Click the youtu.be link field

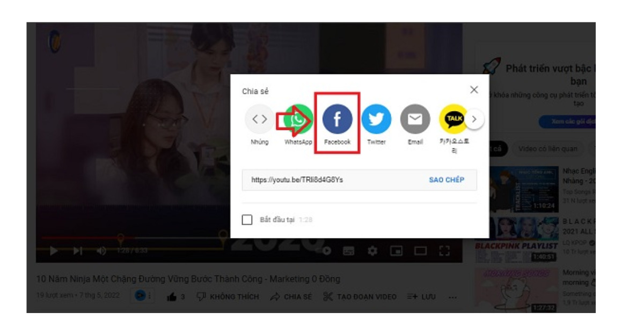tap(359, 180)
